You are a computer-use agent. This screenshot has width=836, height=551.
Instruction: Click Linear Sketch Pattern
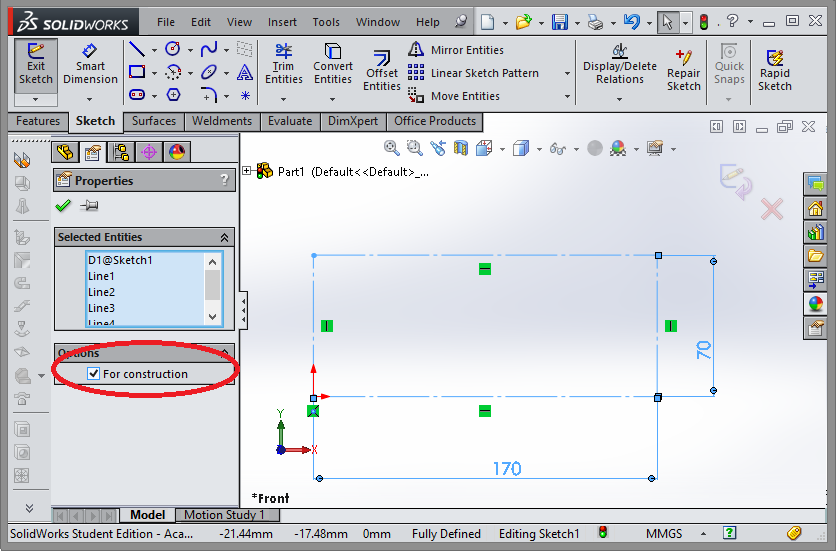(x=473, y=73)
